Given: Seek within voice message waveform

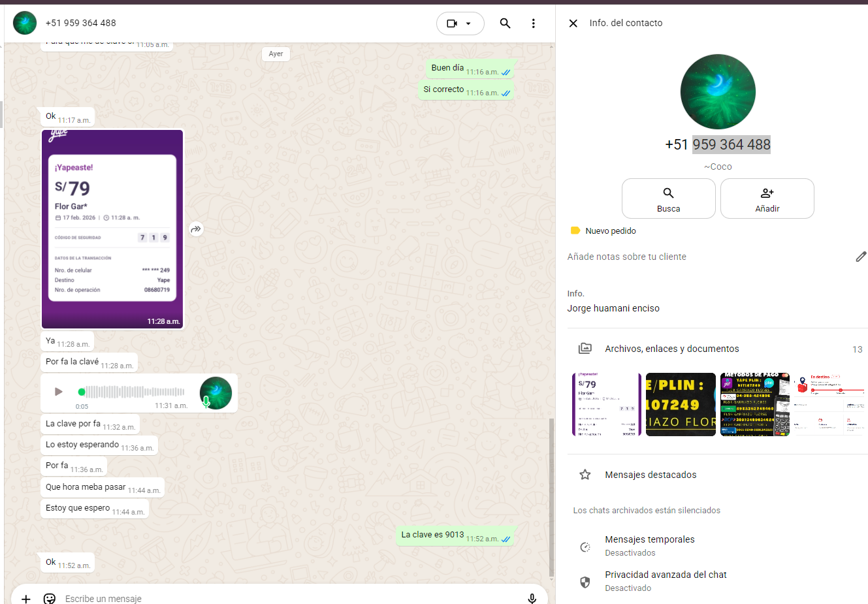Looking at the screenshot, I should tap(135, 392).
